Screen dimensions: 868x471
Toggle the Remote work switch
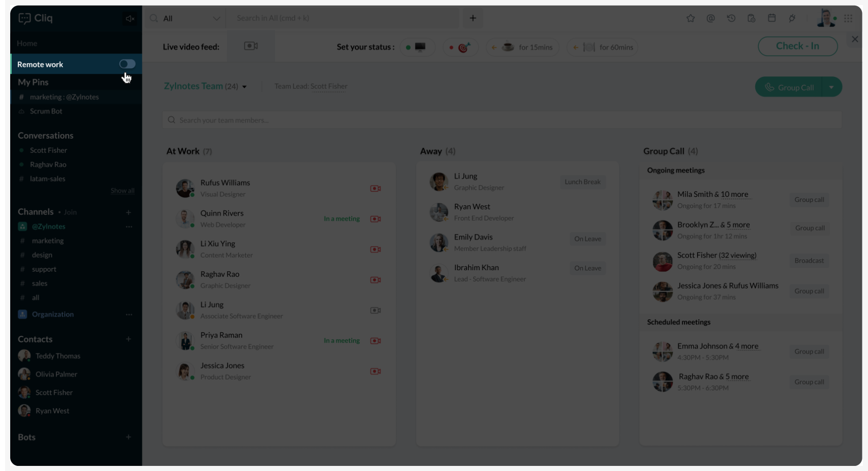[x=127, y=64]
